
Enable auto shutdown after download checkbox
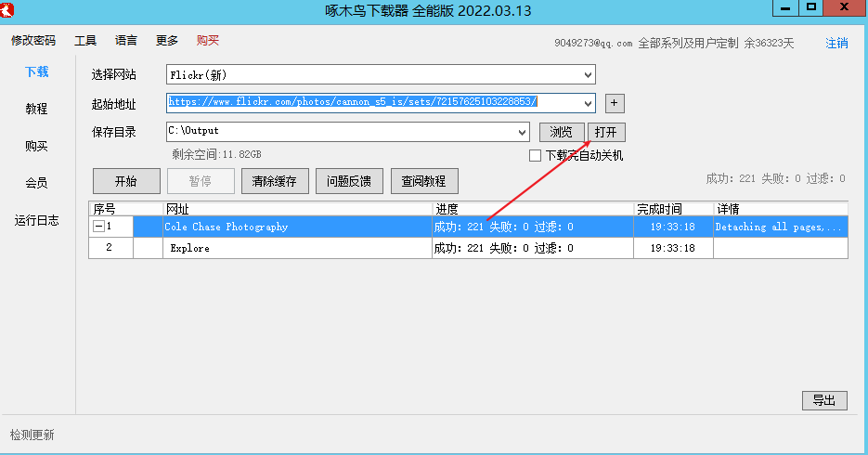coord(535,156)
